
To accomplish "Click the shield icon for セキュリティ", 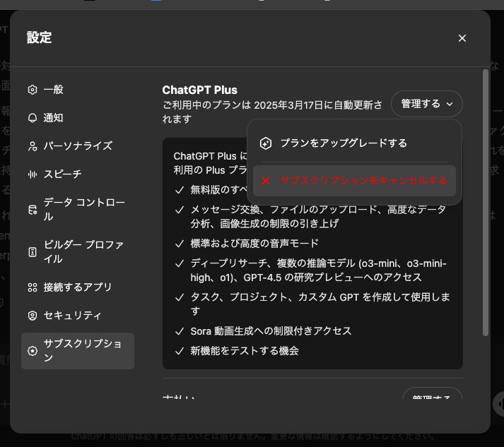I will tap(33, 316).
